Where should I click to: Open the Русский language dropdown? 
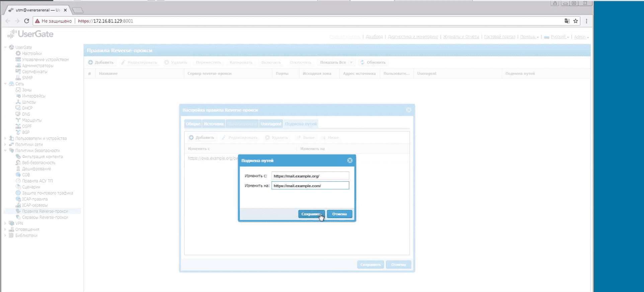[557, 37]
